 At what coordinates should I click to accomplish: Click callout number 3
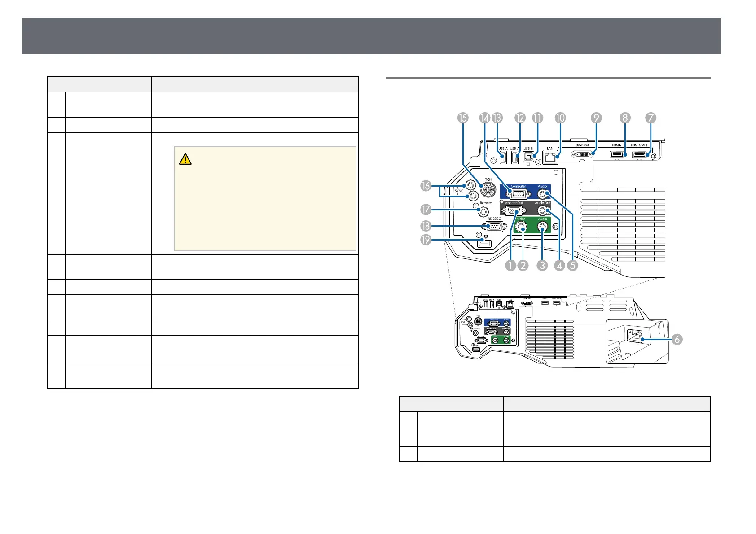(542, 265)
